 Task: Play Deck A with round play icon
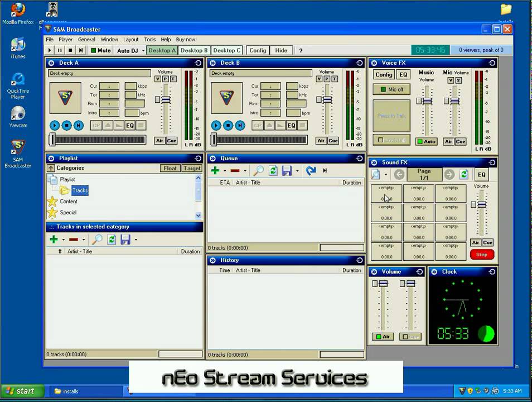click(54, 126)
